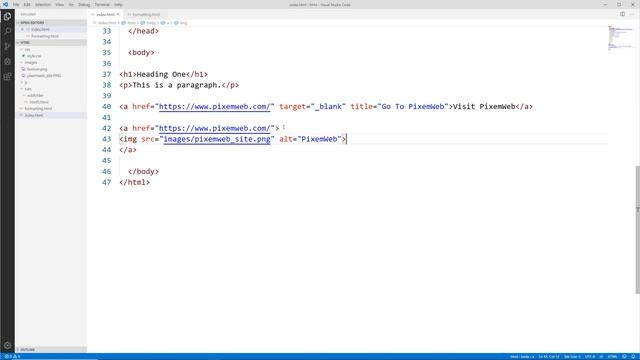Screen dimensions: 640x360
Task: Open the Source Control view
Action: click(7, 46)
